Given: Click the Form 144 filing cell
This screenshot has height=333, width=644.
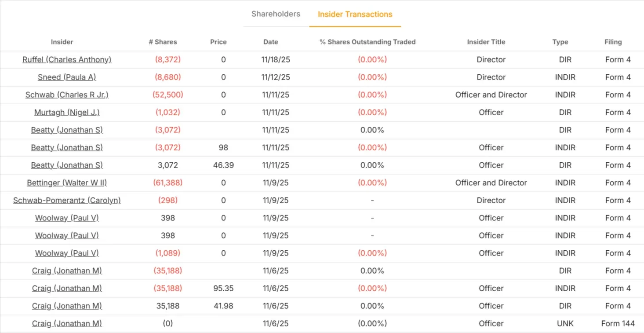Looking at the screenshot, I should tap(618, 323).
